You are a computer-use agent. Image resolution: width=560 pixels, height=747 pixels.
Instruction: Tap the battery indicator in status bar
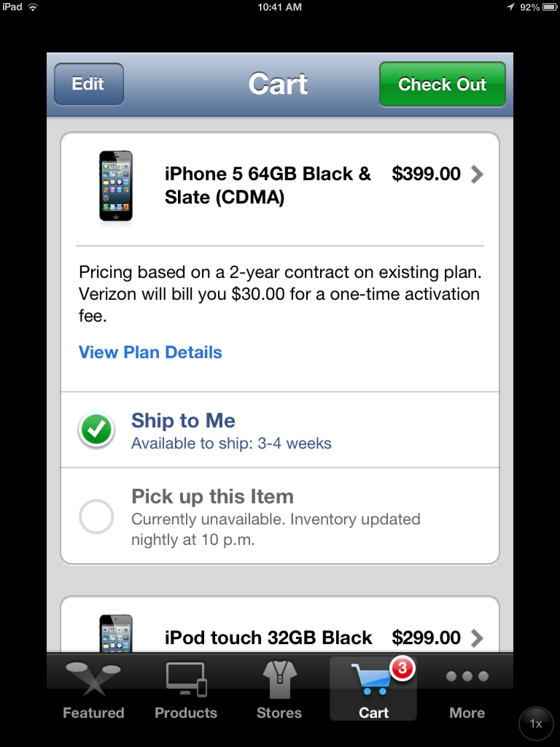(550, 7)
